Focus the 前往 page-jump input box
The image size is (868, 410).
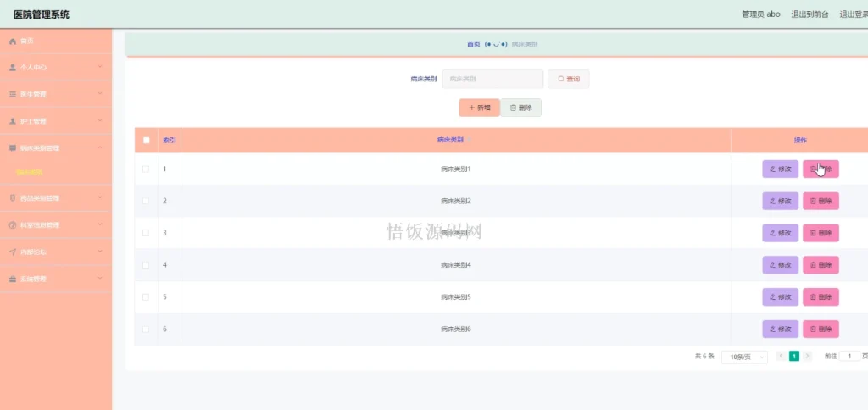pos(850,357)
